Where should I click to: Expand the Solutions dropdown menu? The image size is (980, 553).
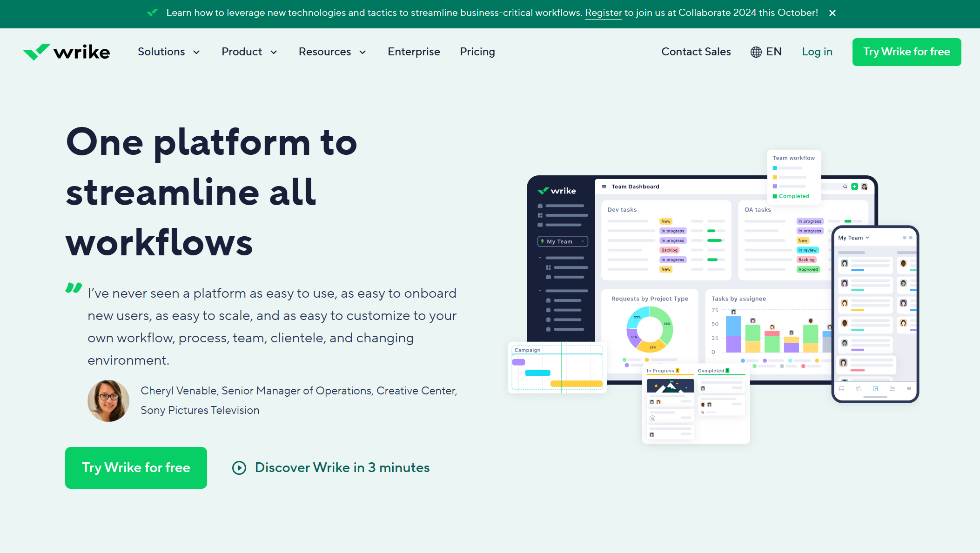(x=168, y=52)
